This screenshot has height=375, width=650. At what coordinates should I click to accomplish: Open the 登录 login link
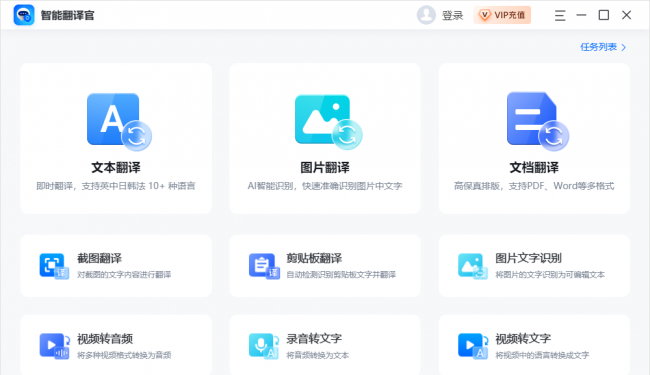tap(452, 15)
